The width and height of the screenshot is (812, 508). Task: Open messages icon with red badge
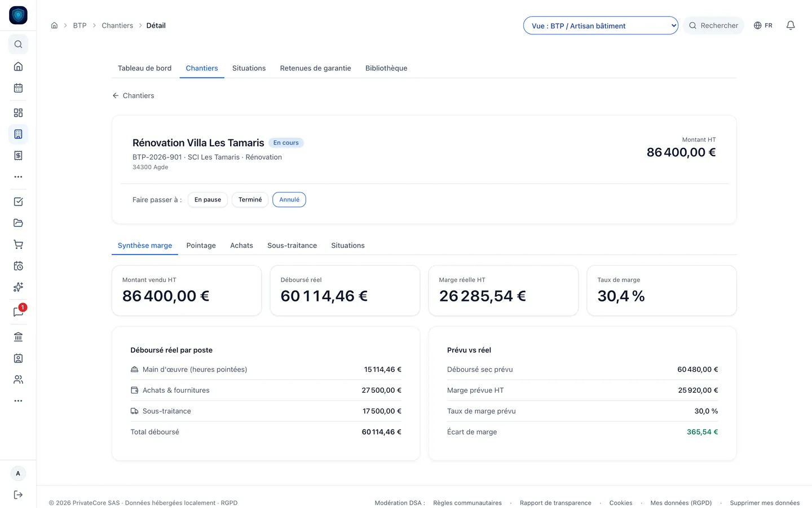coord(18,312)
